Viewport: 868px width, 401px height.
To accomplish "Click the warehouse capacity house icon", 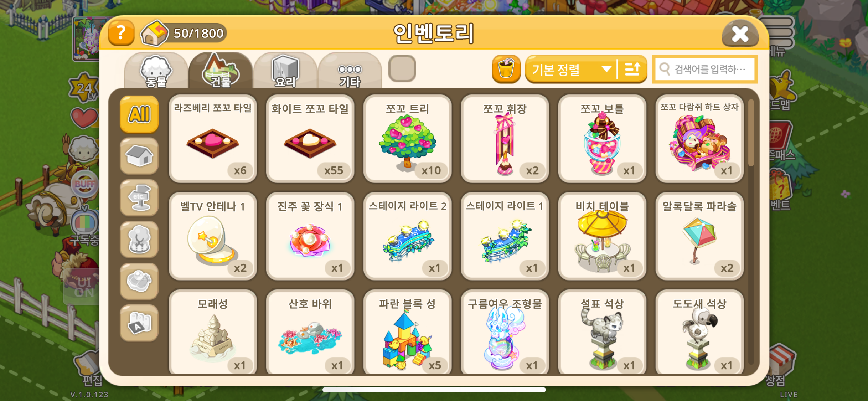I will [154, 33].
